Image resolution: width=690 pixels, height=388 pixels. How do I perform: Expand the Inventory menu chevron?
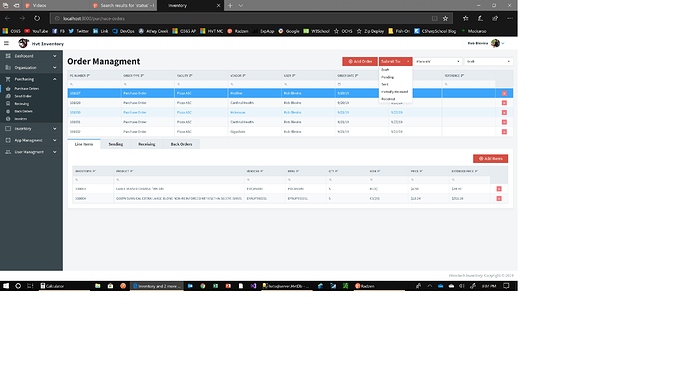[55, 128]
